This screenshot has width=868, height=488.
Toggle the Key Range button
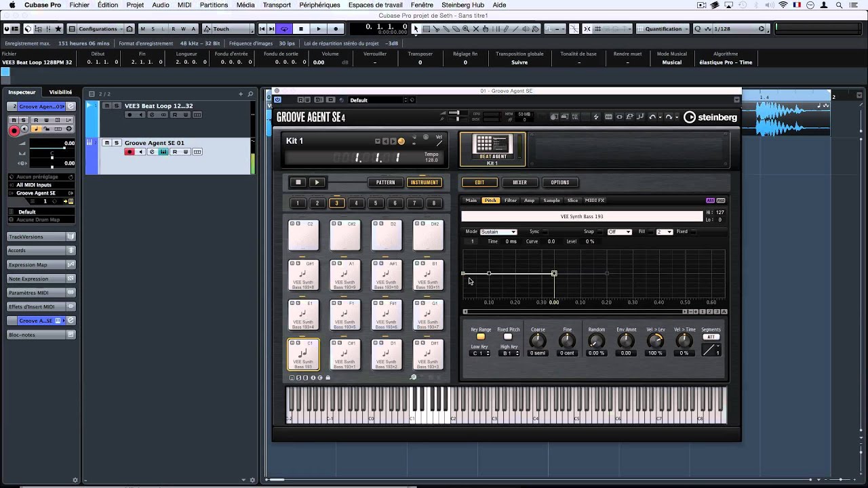point(481,337)
